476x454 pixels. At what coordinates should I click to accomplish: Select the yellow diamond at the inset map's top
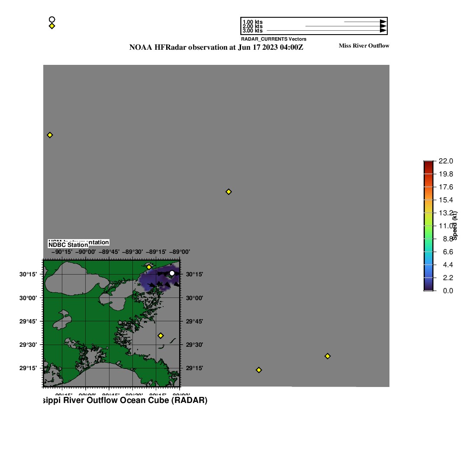pos(149,267)
